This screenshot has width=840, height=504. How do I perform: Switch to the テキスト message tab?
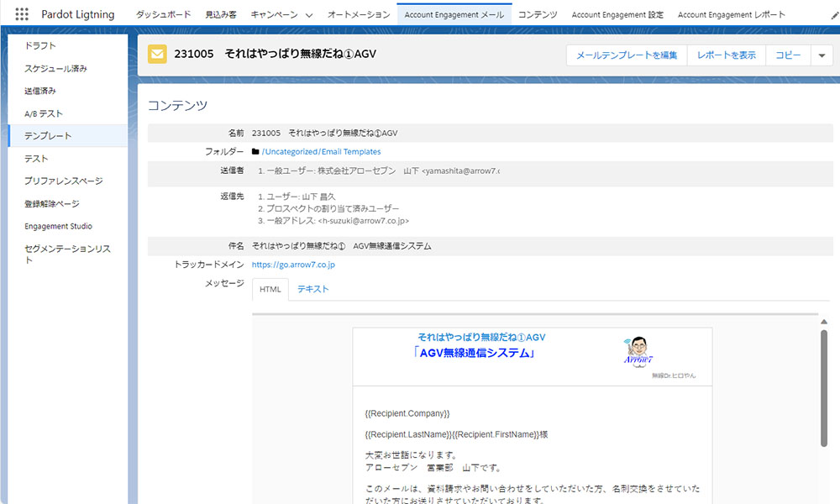point(312,289)
